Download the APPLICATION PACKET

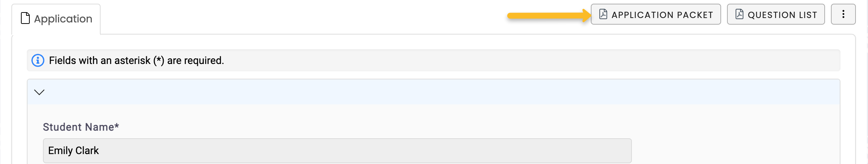(656, 14)
